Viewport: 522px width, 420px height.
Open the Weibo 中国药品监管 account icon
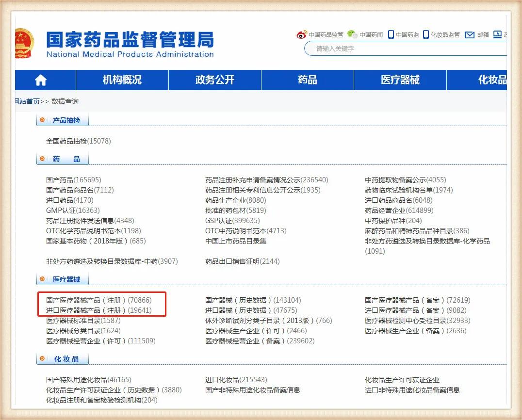301,34
